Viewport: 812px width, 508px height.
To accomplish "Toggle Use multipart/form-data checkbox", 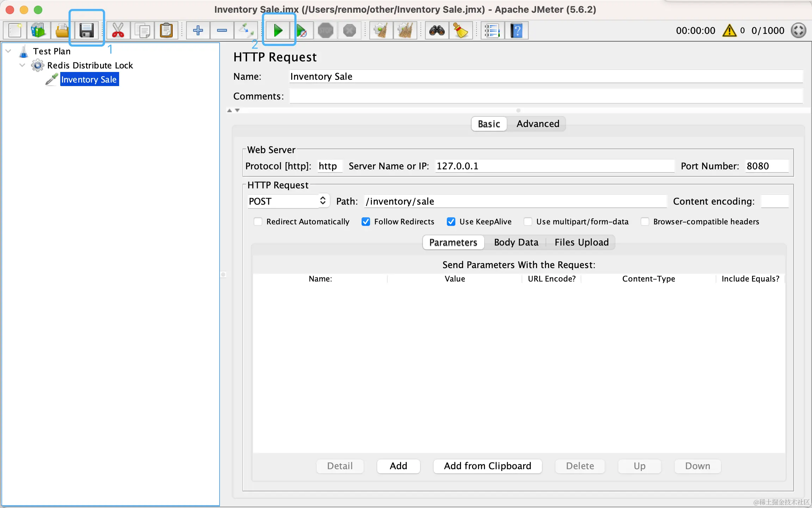I will 528,222.
